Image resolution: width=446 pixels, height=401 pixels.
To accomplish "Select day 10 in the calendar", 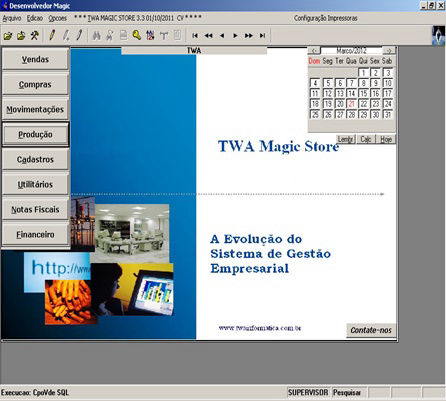I will coord(388,83).
